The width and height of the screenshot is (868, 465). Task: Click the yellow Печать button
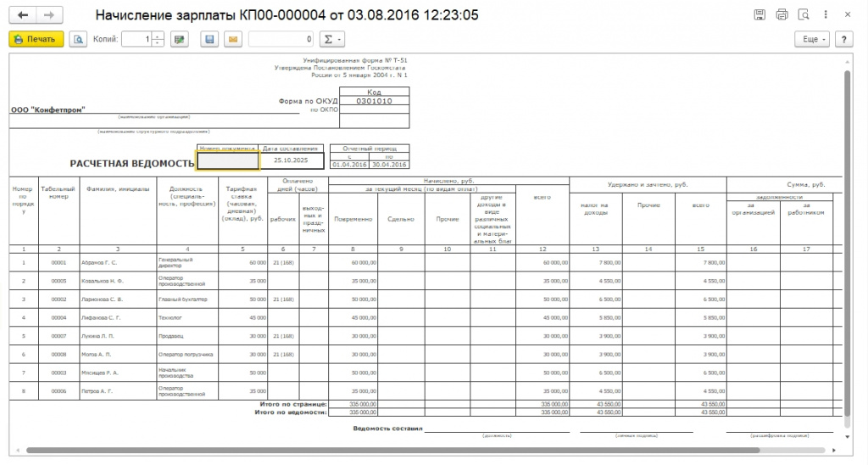(36, 39)
